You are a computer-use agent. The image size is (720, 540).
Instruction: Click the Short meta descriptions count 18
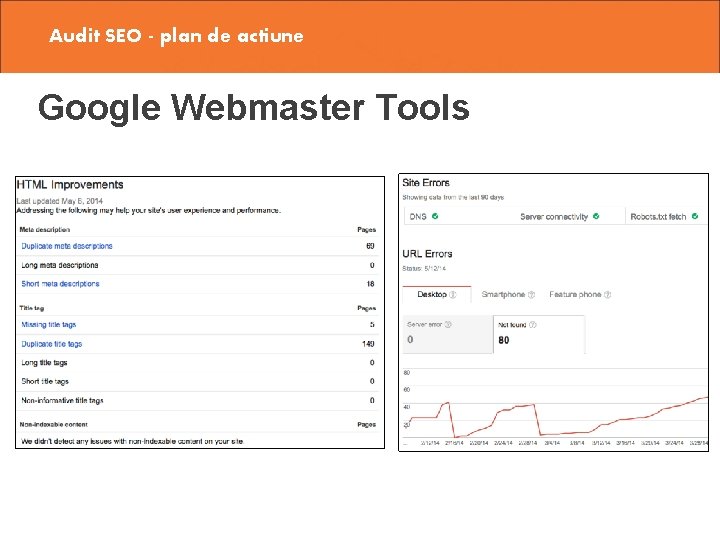(370, 284)
